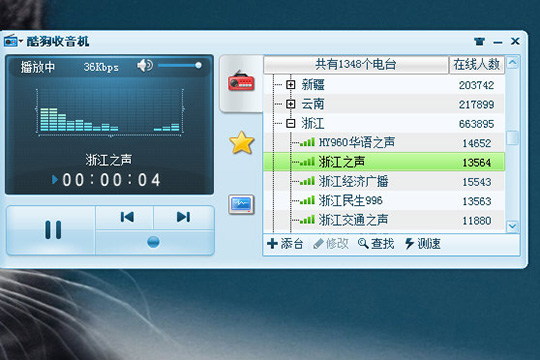The image size is (540, 360).
Task: Click the 36Kbps bitrate label
Action: coord(101,67)
